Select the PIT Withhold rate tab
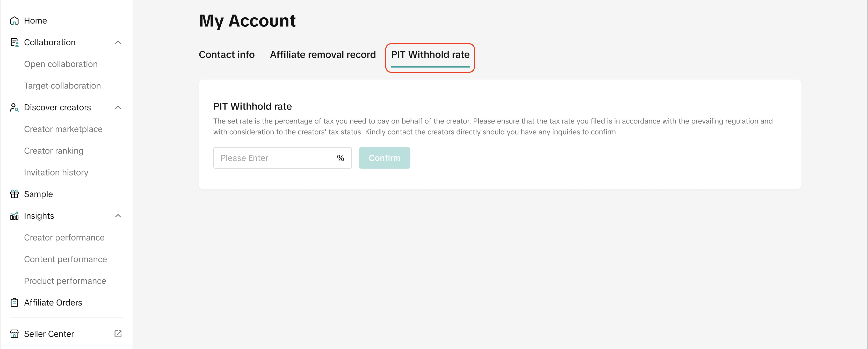Screen dimensions: 868x349 (430, 55)
